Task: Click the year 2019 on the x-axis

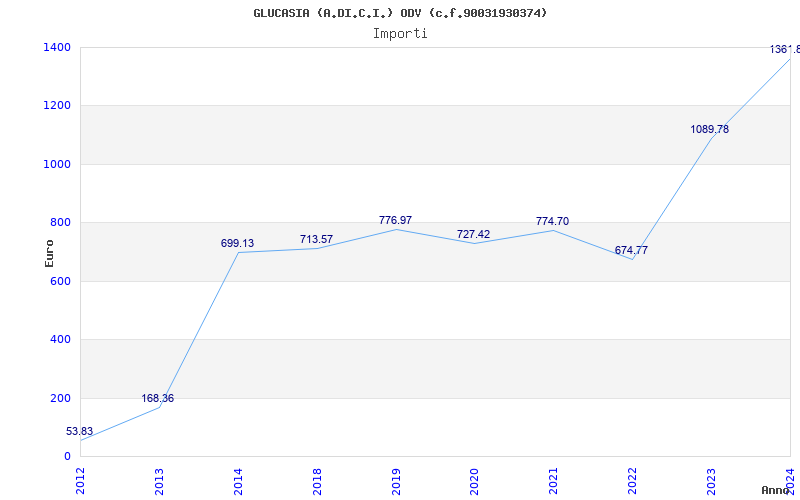Action: click(x=396, y=481)
